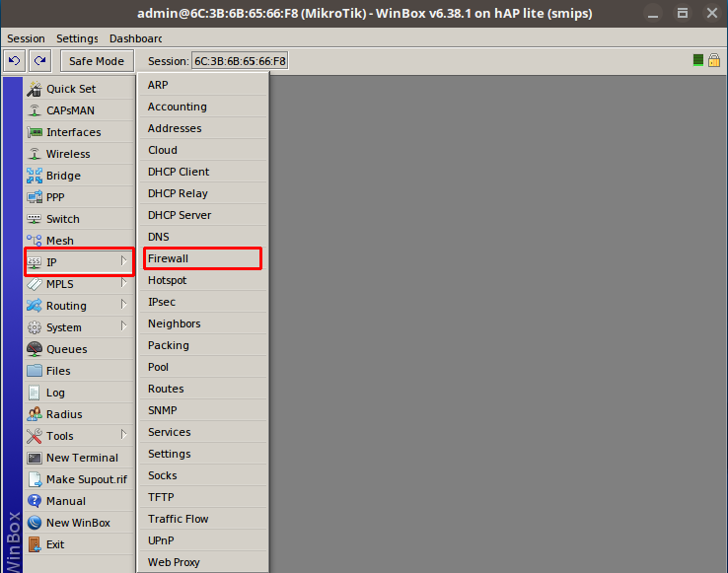Open Cloud from the IP submenu
This screenshot has height=573, width=728.
(x=203, y=150)
